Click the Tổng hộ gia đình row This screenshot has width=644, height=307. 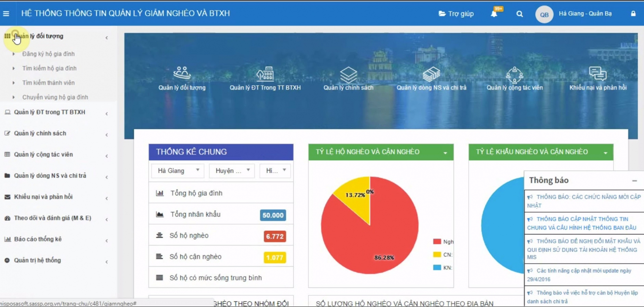pyautogui.click(x=221, y=193)
